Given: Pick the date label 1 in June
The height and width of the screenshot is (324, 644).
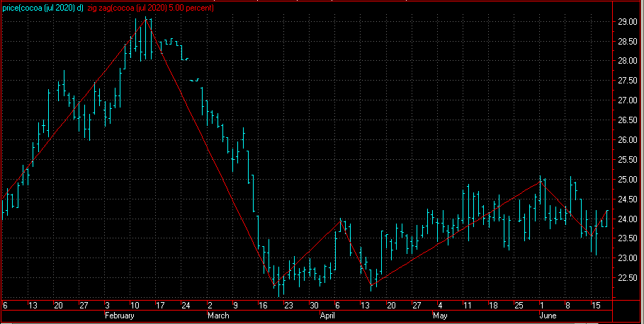Looking at the screenshot, I should tap(542, 306).
